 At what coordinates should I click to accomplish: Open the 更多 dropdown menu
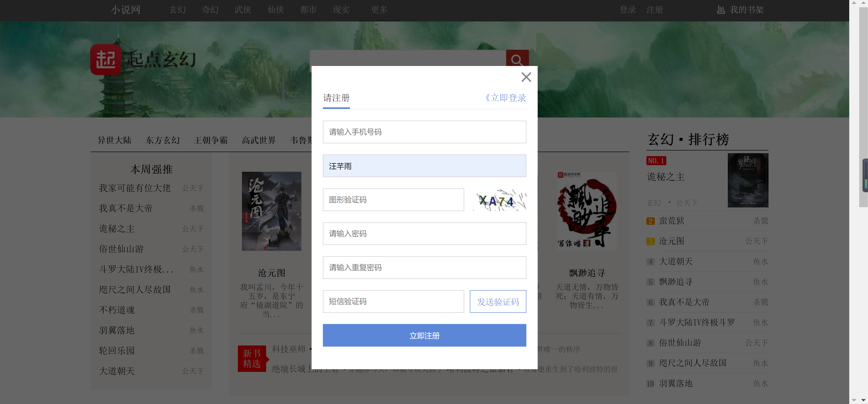(378, 10)
